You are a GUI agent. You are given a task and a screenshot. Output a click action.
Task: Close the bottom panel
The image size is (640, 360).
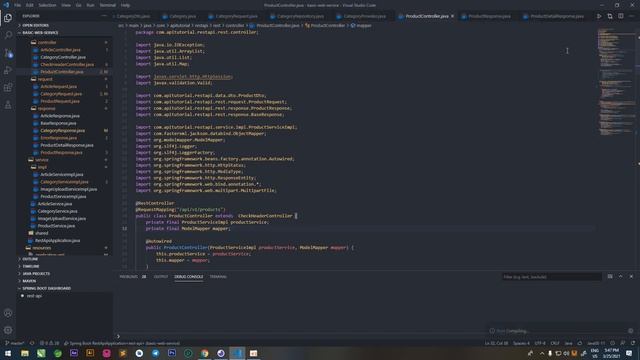click(631, 276)
